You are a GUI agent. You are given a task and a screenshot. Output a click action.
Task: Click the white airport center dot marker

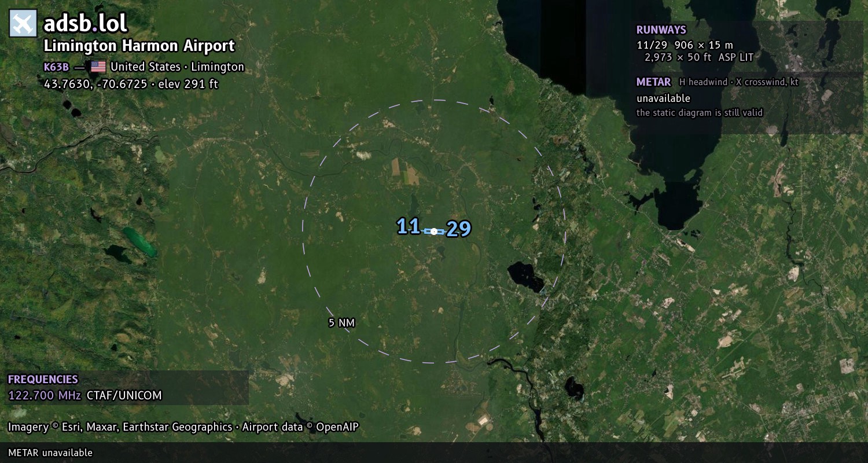click(434, 231)
